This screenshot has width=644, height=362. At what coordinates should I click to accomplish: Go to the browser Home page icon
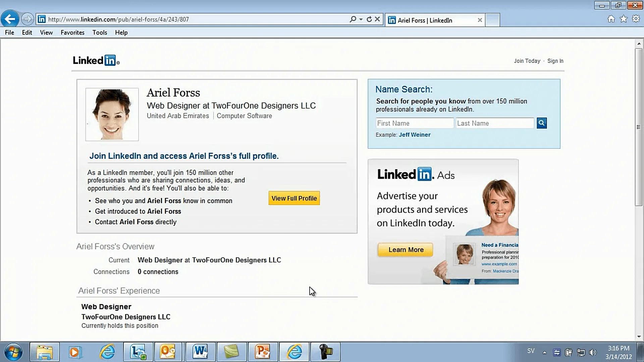[x=611, y=19]
